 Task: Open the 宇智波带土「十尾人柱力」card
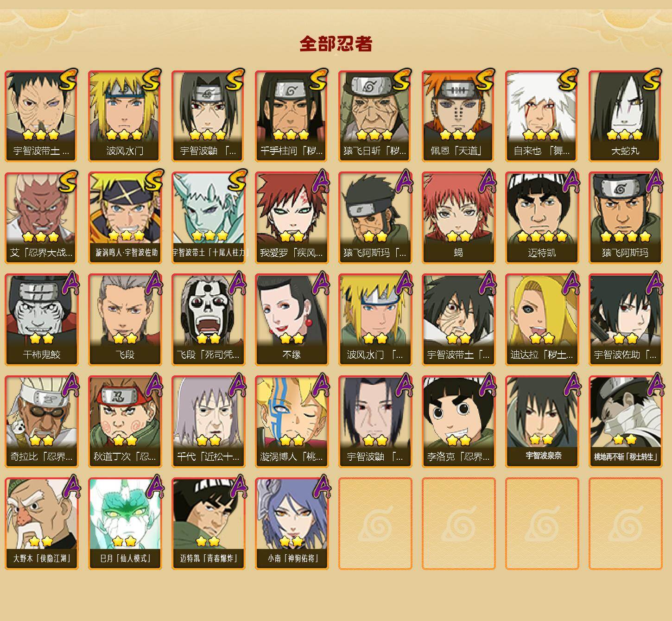click(x=208, y=218)
